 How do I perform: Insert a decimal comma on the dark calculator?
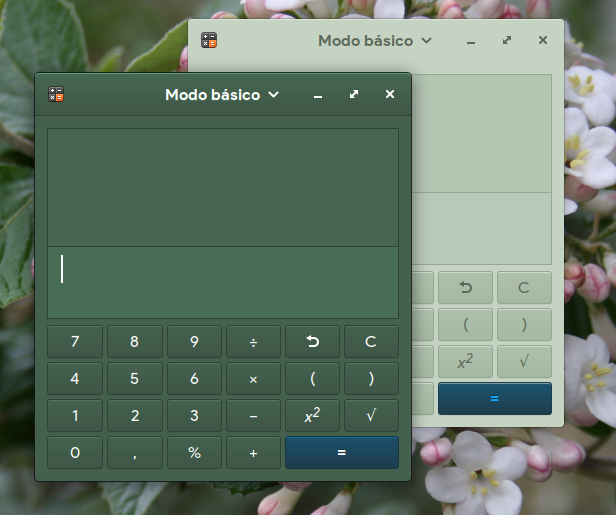pos(135,453)
